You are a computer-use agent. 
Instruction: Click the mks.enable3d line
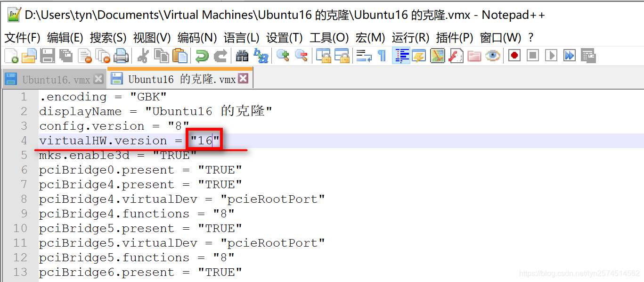point(118,155)
